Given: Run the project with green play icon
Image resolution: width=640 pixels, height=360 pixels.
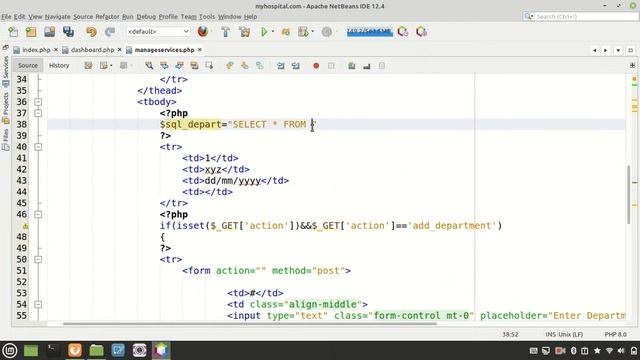Looking at the screenshot, I should tap(264, 32).
